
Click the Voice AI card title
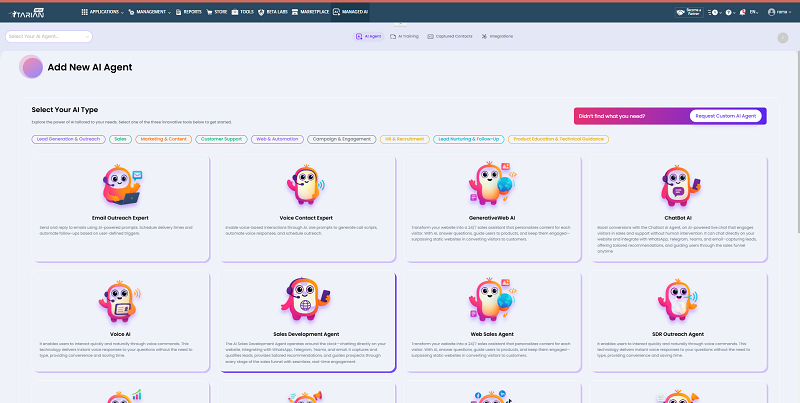point(120,334)
